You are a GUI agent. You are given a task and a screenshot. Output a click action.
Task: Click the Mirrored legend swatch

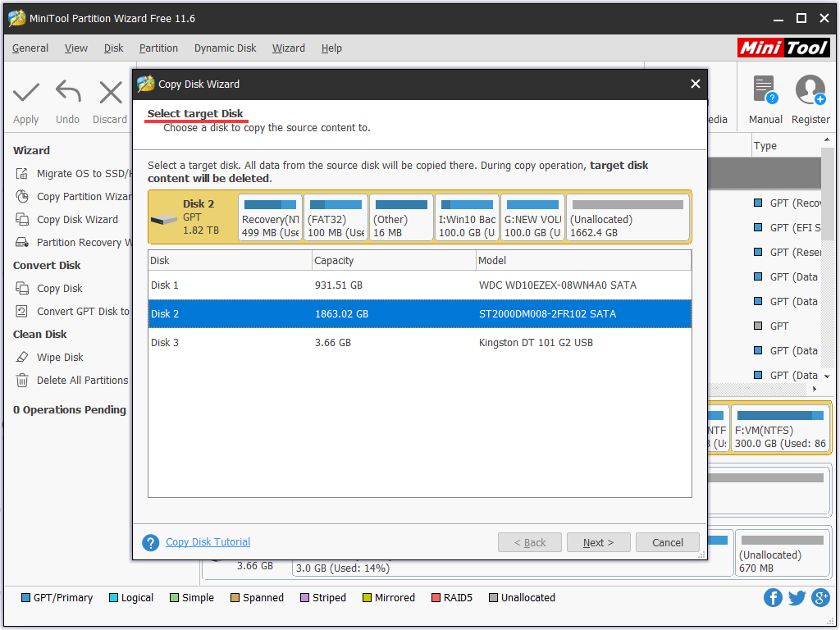367,598
